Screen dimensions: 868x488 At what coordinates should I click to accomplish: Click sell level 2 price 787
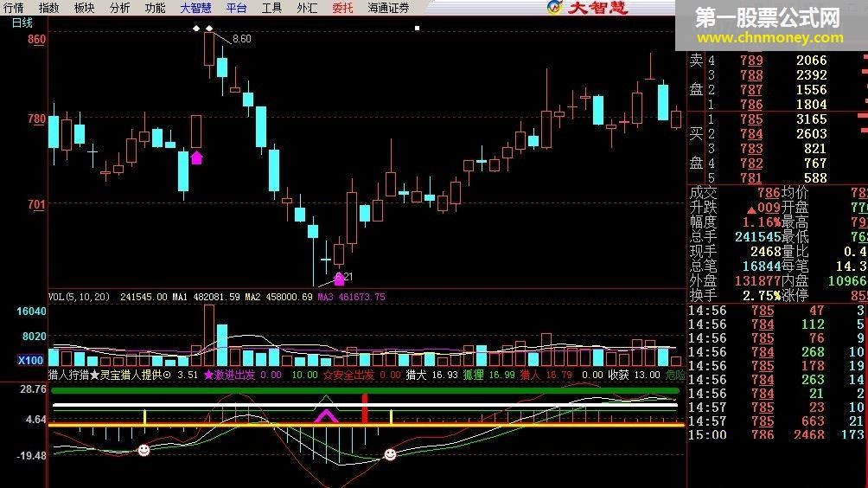[751, 90]
